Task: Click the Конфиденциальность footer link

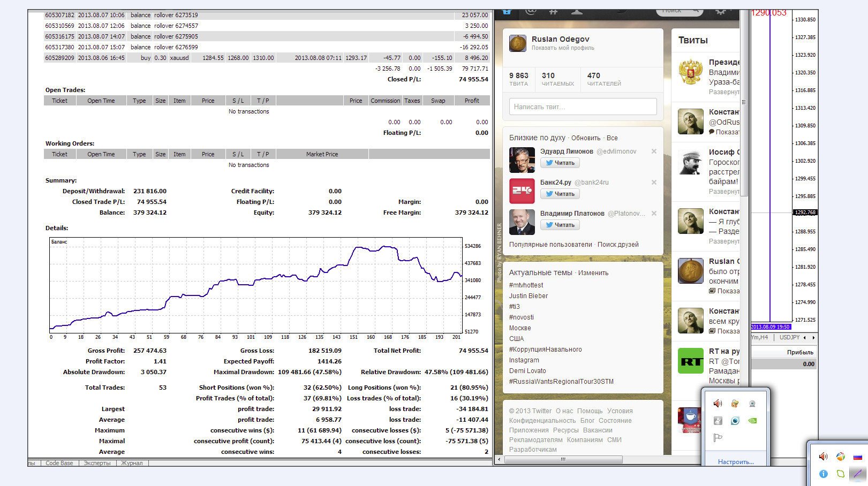Action: [542, 421]
